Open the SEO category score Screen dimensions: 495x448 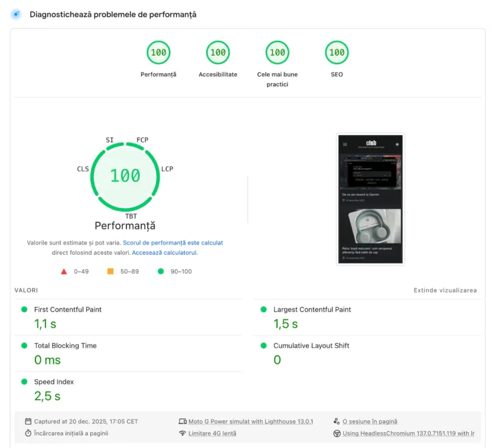pyautogui.click(x=336, y=52)
